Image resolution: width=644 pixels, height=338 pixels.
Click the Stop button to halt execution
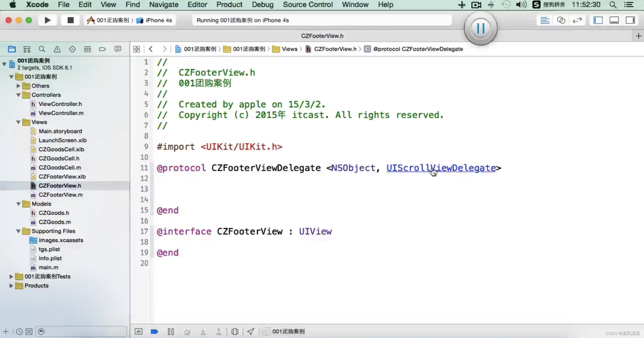(70, 20)
